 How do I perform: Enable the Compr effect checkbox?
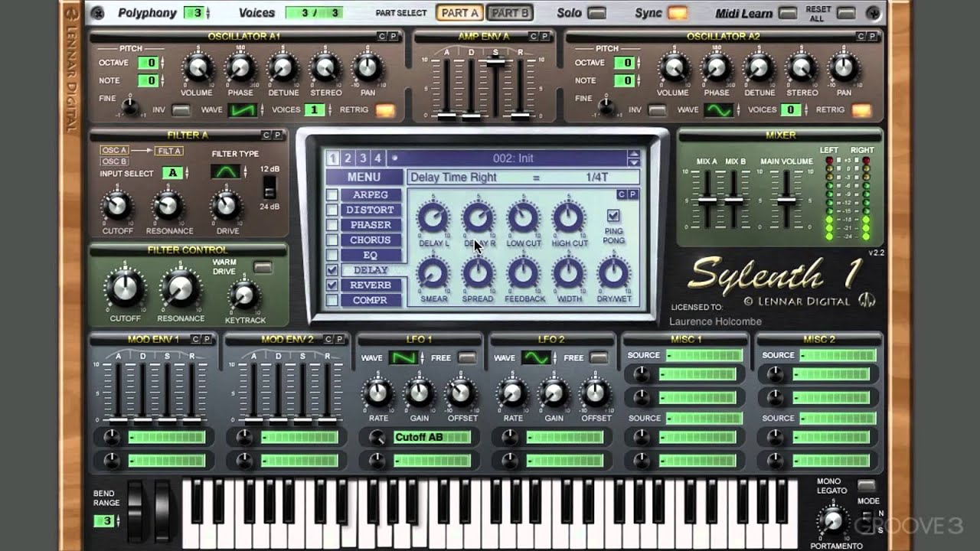point(332,300)
